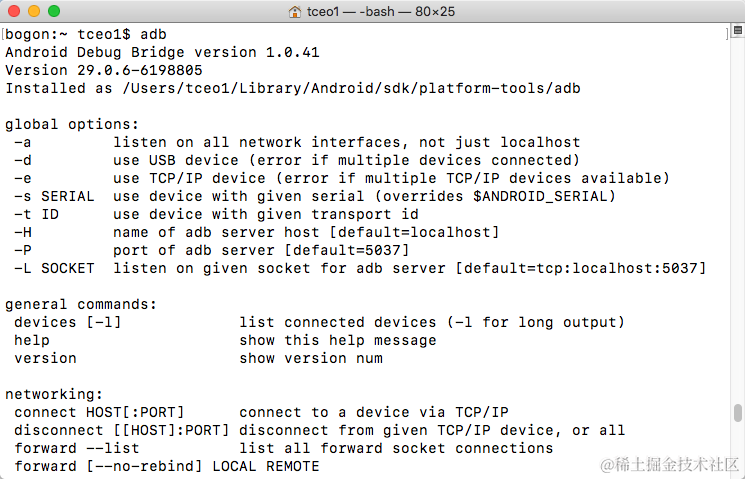Viewport: 745px width, 479px height.
Task: Click the 'general commands:' heading
Action: point(81,305)
